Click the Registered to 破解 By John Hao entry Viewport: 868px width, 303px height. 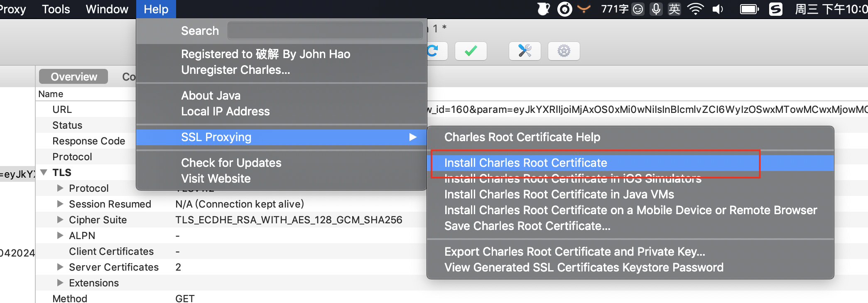click(x=282, y=54)
